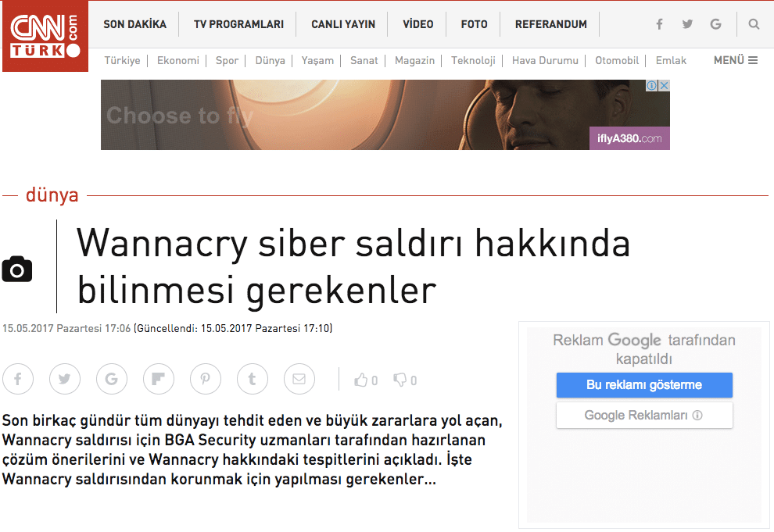774x532 pixels.
Task: Open the MENÜ hamburger menu
Action: 736,60
